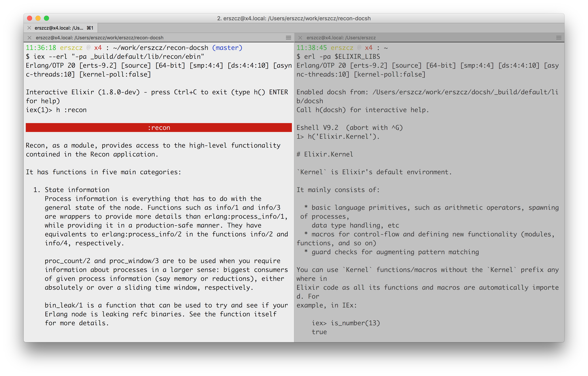Click the h('Elixir.Kernel') command line
The image size is (588, 376).
pyautogui.click(x=338, y=137)
